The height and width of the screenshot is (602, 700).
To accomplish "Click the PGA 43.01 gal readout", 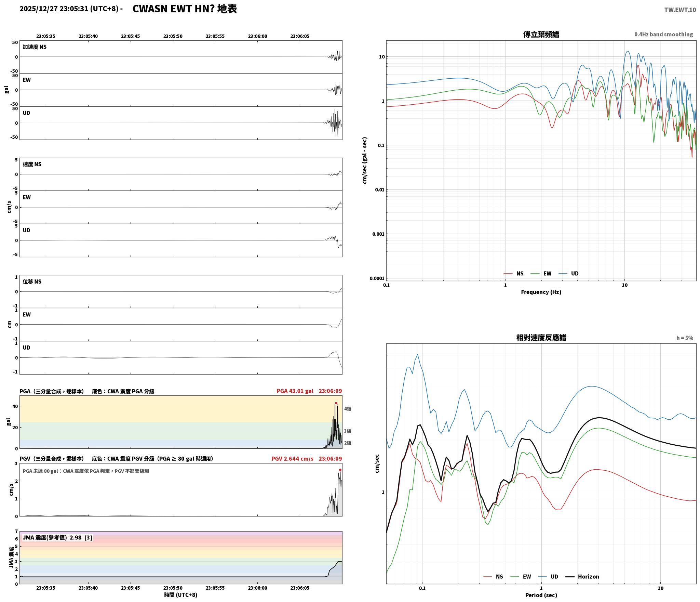I will point(295,391).
